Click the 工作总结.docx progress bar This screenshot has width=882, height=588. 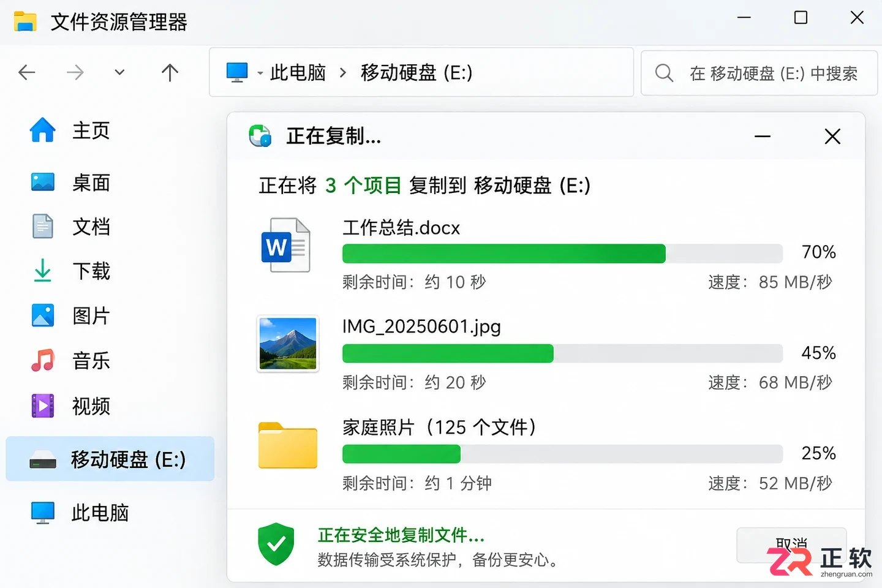coord(562,254)
